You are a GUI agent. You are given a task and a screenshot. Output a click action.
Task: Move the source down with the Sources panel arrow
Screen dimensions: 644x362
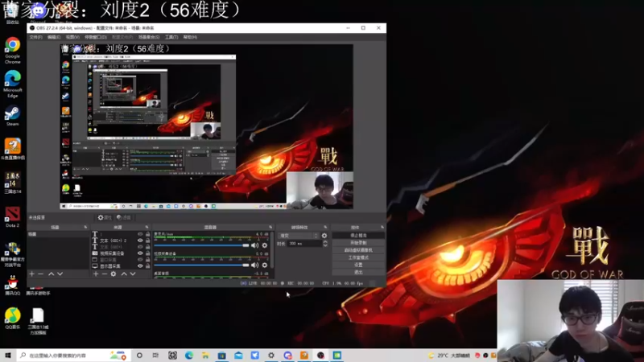pyautogui.click(x=133, y=274)
